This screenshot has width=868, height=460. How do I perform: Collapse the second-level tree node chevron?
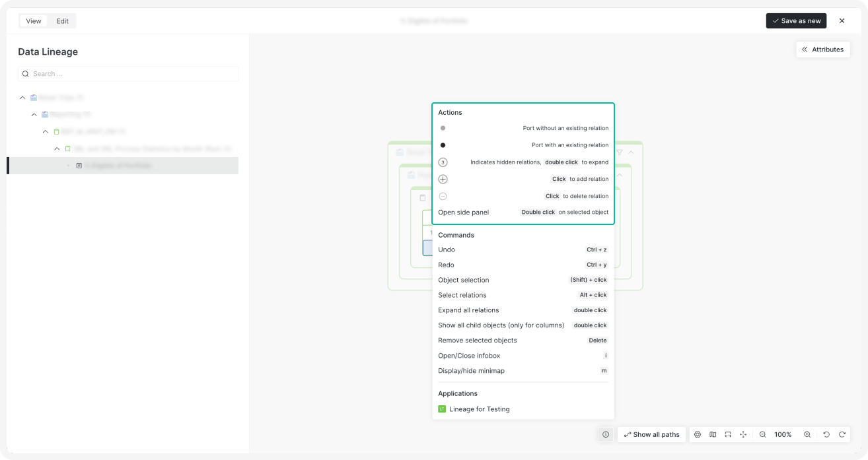point(34,115)
